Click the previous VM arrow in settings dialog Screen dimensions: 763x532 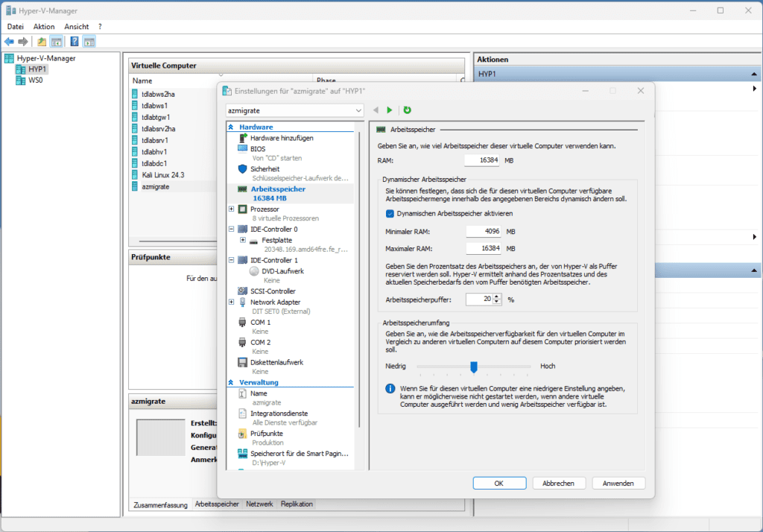376,110
